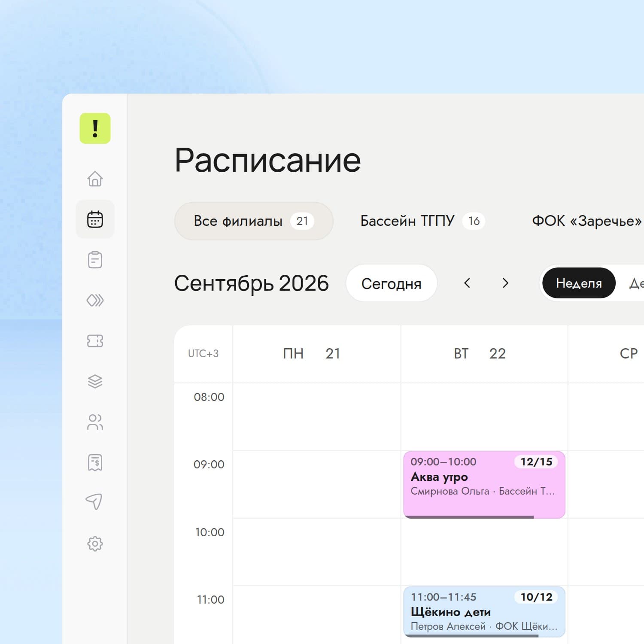Select the calendar schedule sidebar icon
Screen dimensions: 644x644
pos(95,219)
